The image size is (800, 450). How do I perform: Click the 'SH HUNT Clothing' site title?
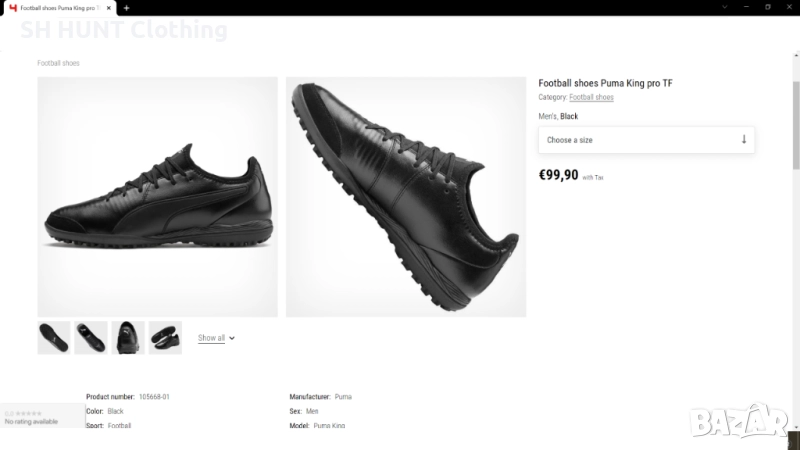point(124,30)
